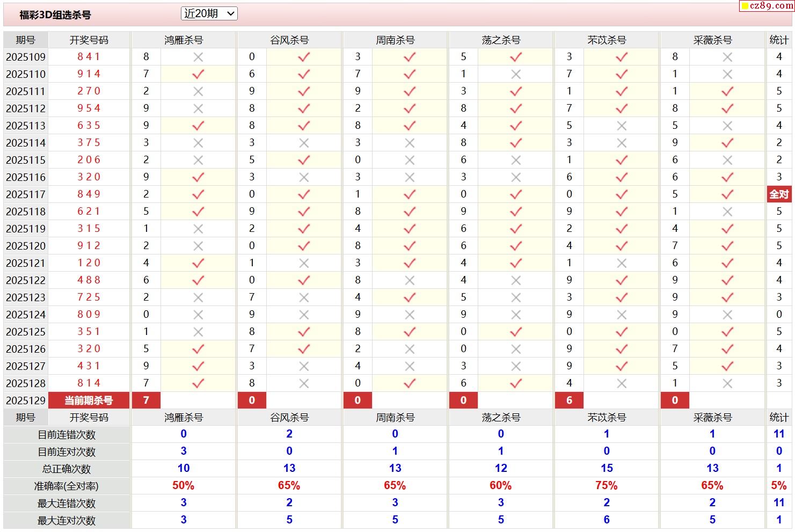Click the 周南杀号 top column header
Screen dimensions: 795x532
[x=395, y=40]
